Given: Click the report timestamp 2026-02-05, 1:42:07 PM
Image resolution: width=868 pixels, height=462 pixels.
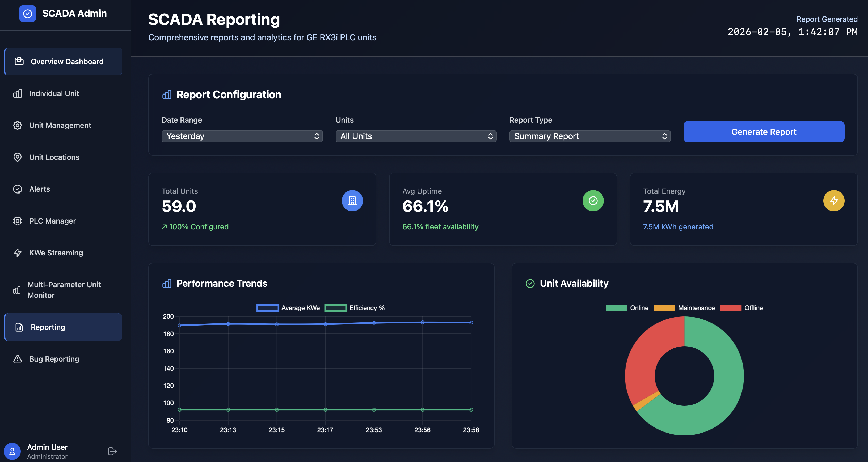Looking at the screenshot, I should coord(793,32).
